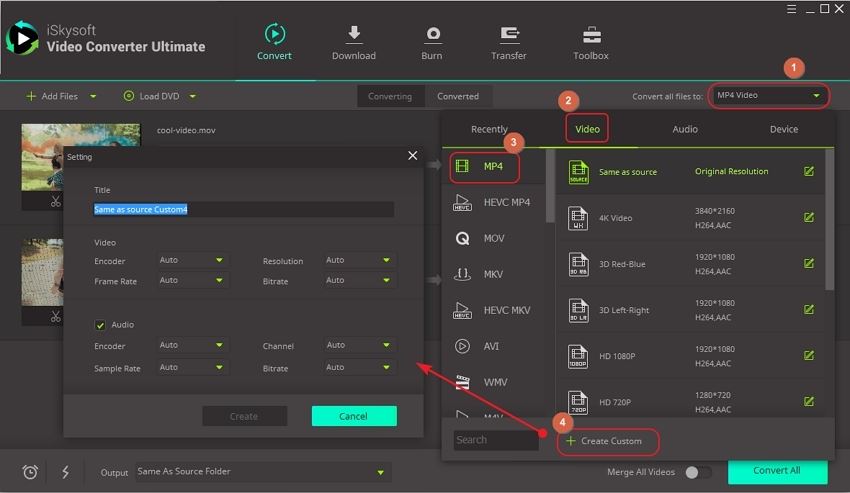850x493 pixels.
Task: Click the lightning high-speed conversion icon
Action: pyautogui.click(x=65, y=472)
